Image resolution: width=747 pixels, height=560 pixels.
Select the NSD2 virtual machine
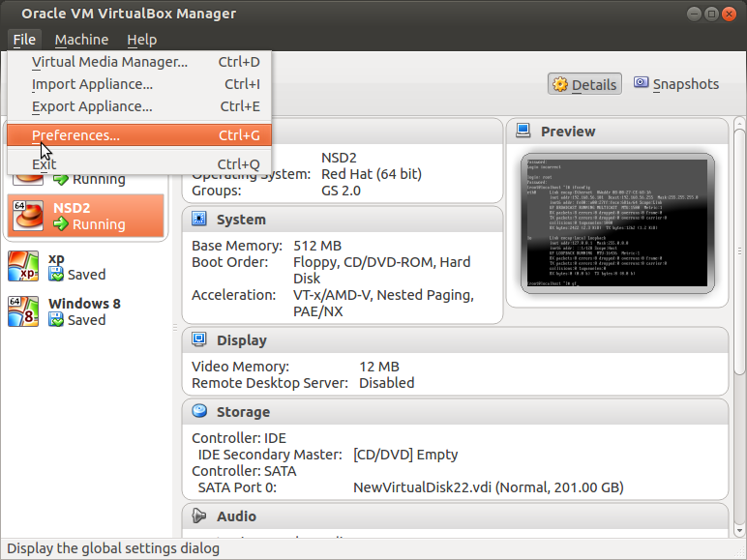pyautogui.click(x=86, y=216)
